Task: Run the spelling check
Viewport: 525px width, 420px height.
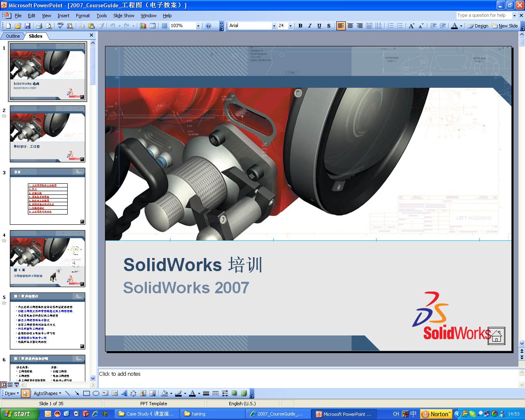Action: pos(60,26)
